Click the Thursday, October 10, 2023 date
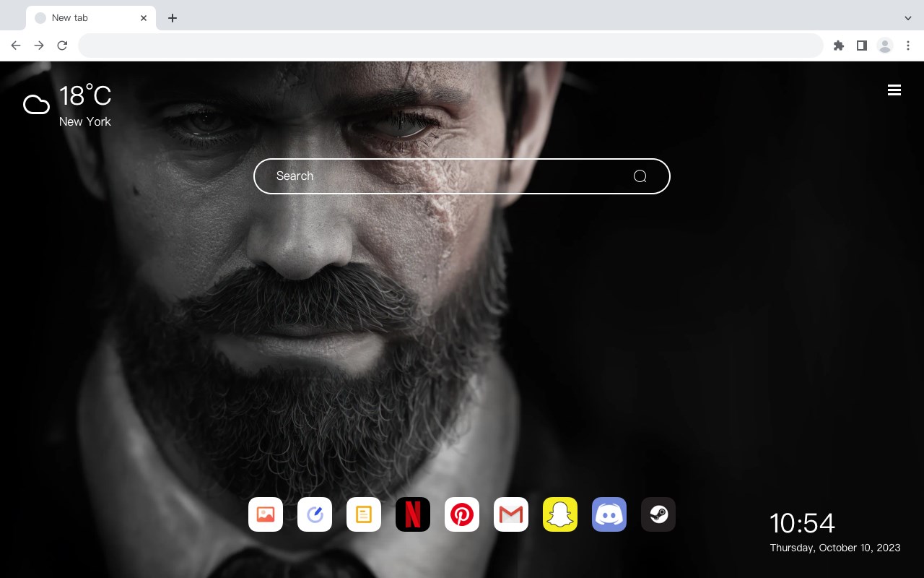This screenshot has height=578, width=924. pos(835,548)
